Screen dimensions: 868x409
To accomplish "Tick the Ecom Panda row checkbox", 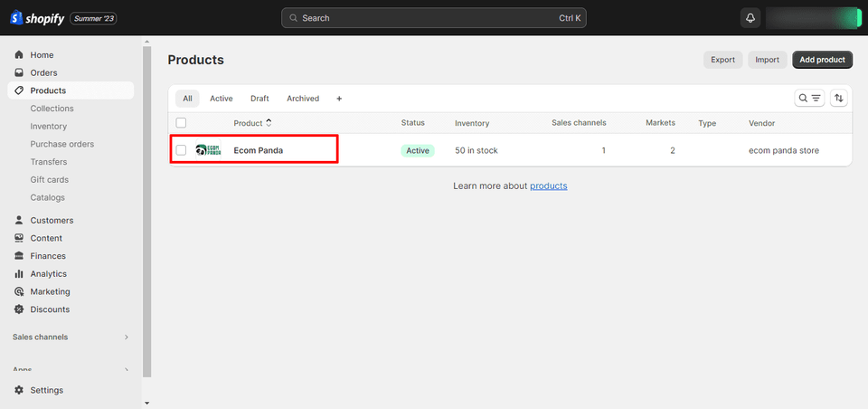I will point(181,150).
